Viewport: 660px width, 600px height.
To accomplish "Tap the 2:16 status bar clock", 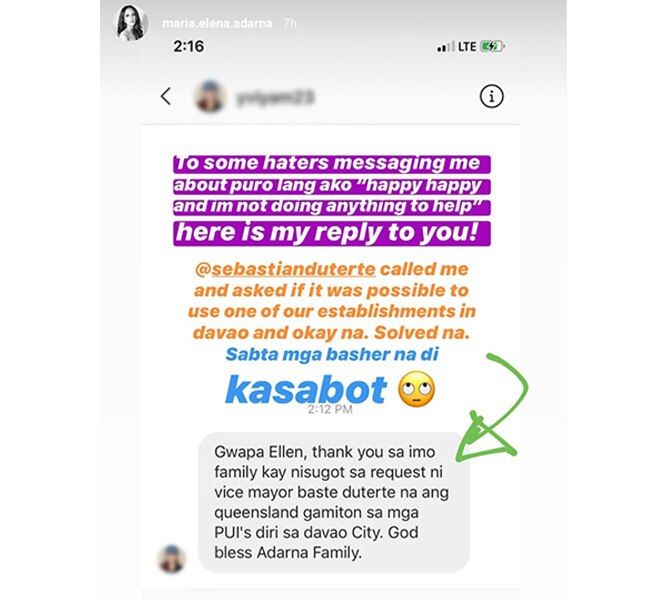I will click(x=189, y=46).
